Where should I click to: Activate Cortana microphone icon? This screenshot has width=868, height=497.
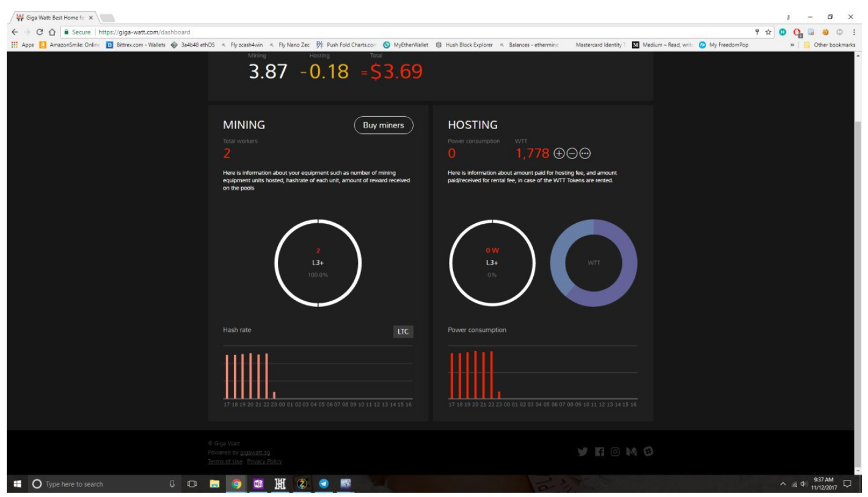click(x=173, y=484)
